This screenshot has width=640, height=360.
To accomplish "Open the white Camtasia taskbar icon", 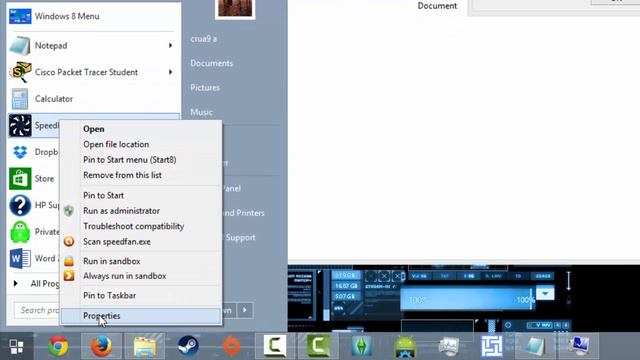I will (275, 346).
